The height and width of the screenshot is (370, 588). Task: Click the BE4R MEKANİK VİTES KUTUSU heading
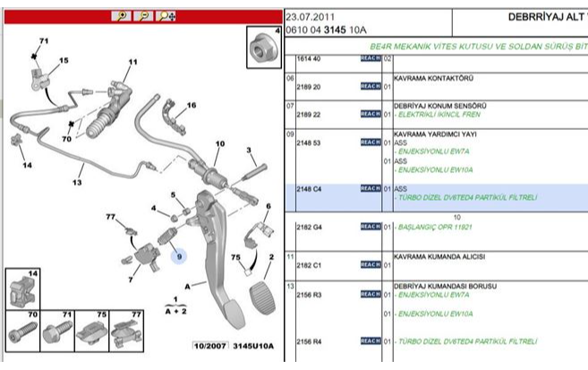(479, 47)
